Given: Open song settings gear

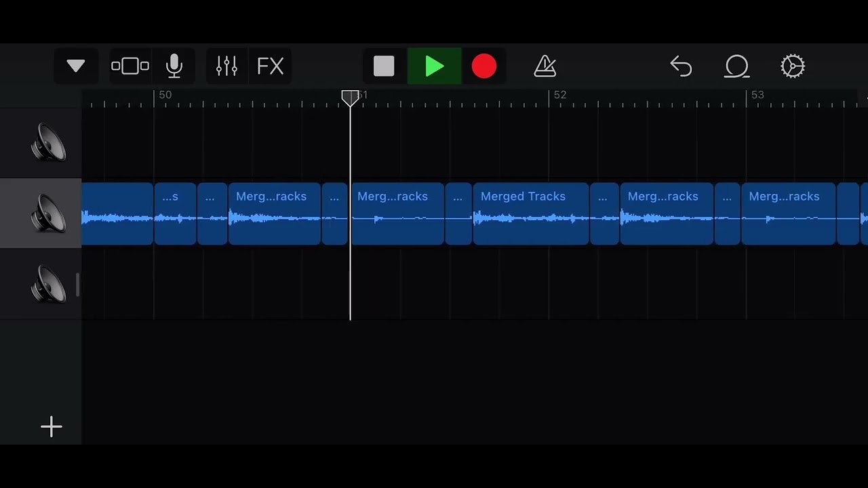Looking at the screenshot, I should (793, 66).
